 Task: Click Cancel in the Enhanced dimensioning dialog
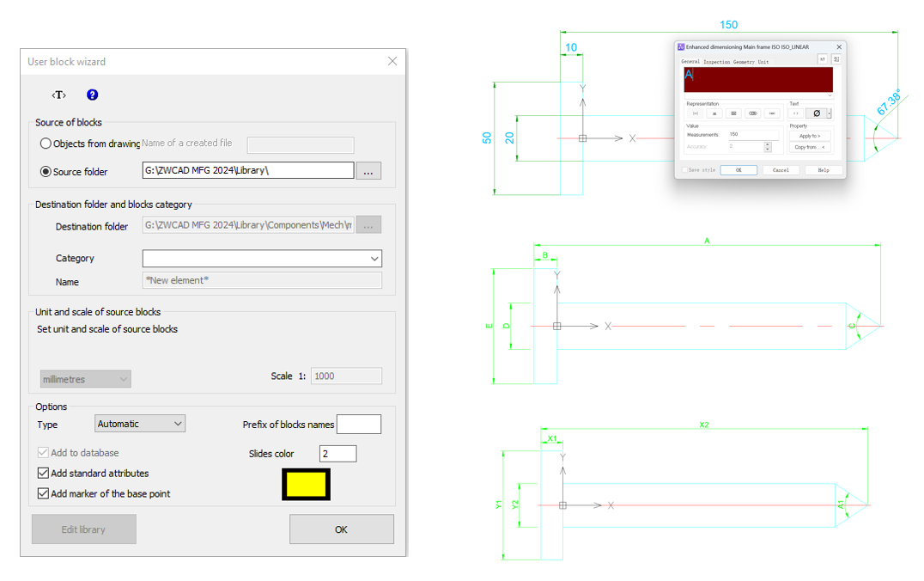781,170
